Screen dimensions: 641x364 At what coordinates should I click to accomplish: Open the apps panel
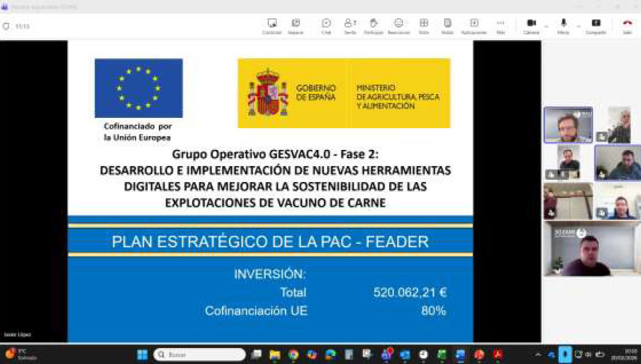pyautogui.click(x=474, y=25)
